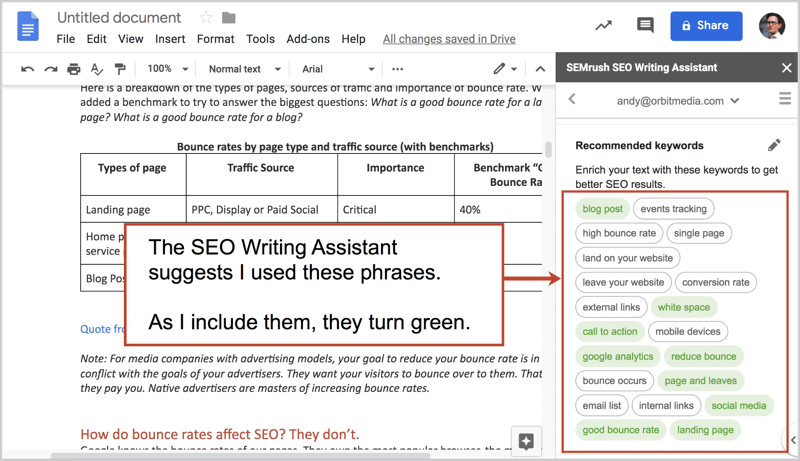
Task: Click the Editing mode pencil icon
Action: click(499, 68)
